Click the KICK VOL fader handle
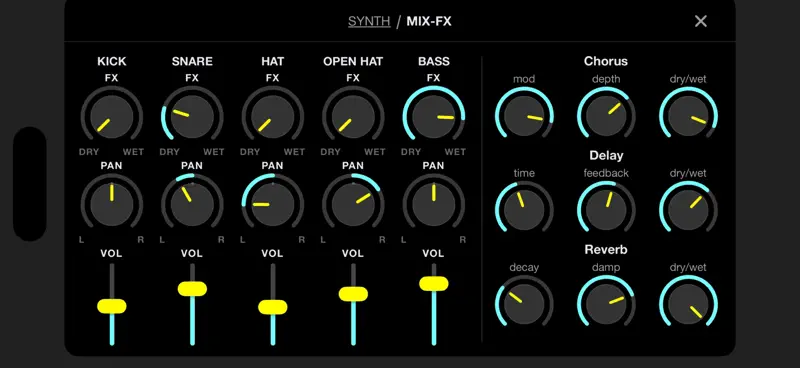 coord(112,306)
